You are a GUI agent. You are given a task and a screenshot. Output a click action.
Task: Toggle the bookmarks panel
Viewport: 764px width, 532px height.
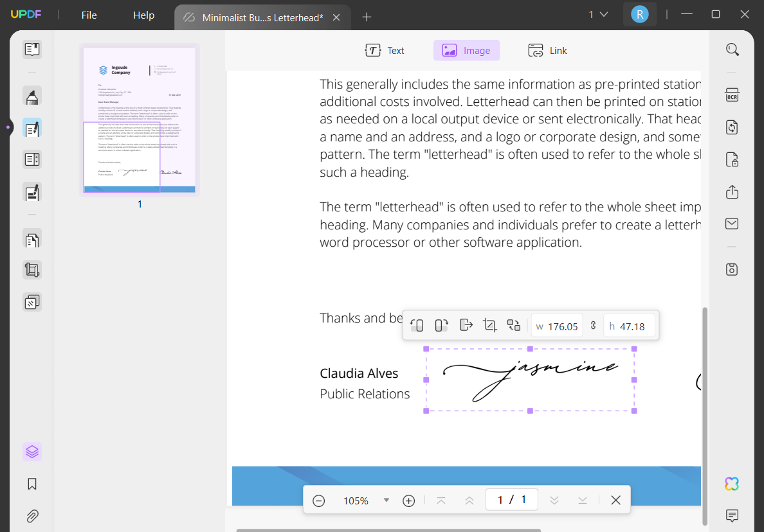coord(32,484)
